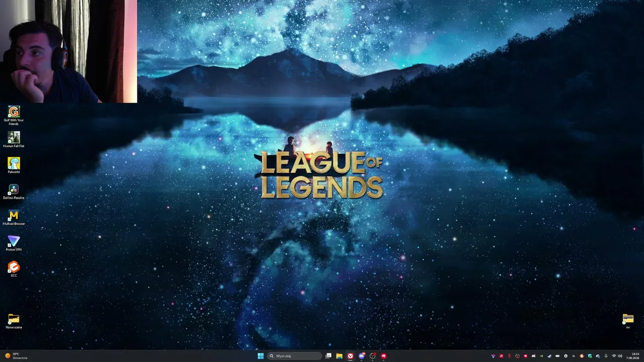
Task: Switch to the Vivaldi browser taskbar icon
Action: click(351, 356)
